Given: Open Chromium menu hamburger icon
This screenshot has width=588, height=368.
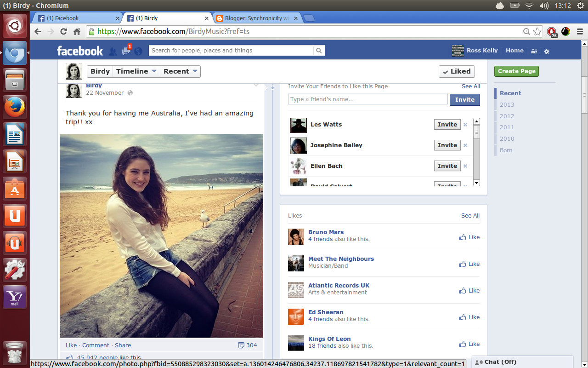Looking at the screenshot, I should pyautogui.click(x=580, y=32).
